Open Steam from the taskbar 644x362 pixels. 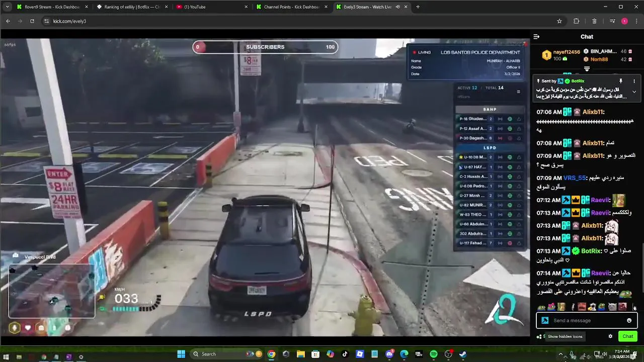pyautogui.click(x=463, y=354)
